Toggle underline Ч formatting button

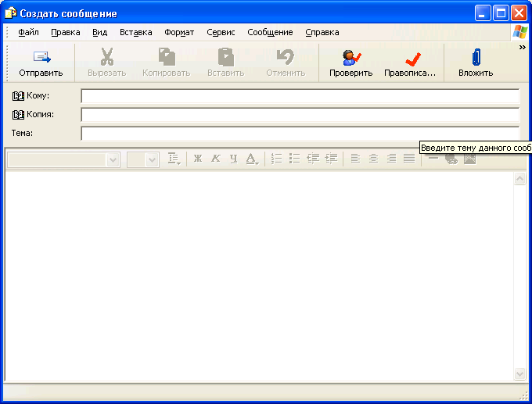233,159
